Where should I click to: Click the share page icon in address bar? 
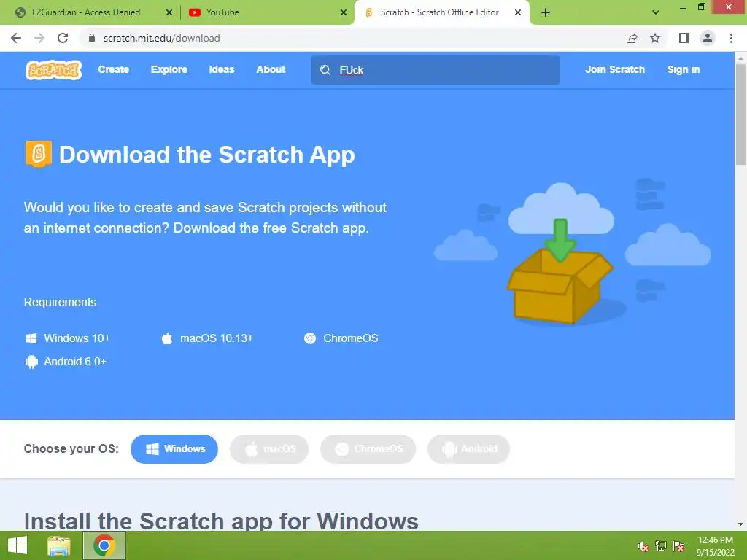[632, 38]
